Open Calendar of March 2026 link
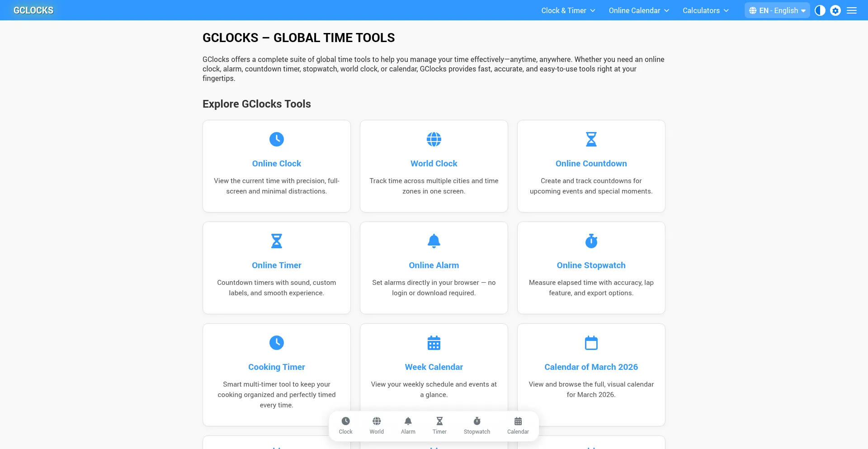This screenshot has height=449, width=868. (591, 367)
